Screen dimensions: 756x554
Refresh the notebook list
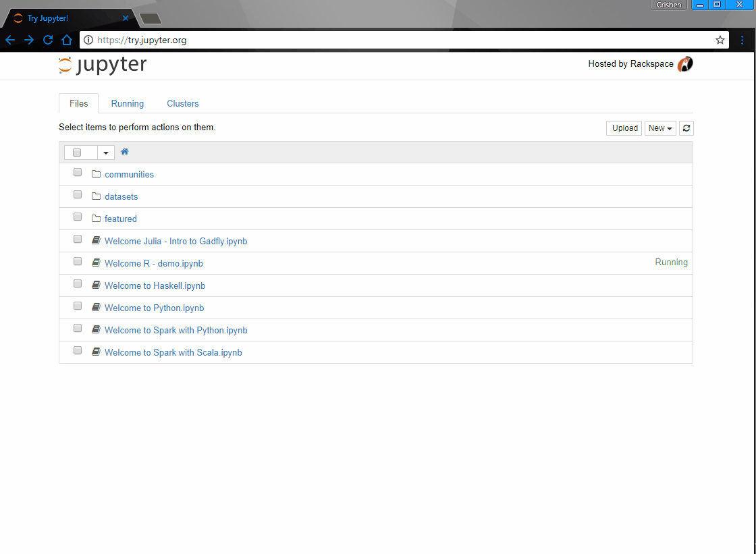(x=686, y=128)
